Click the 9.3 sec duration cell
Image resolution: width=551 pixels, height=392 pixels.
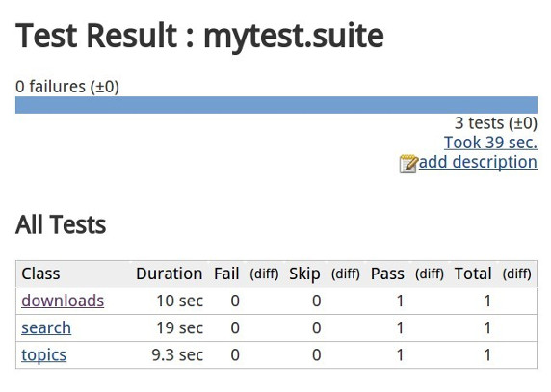177,355
